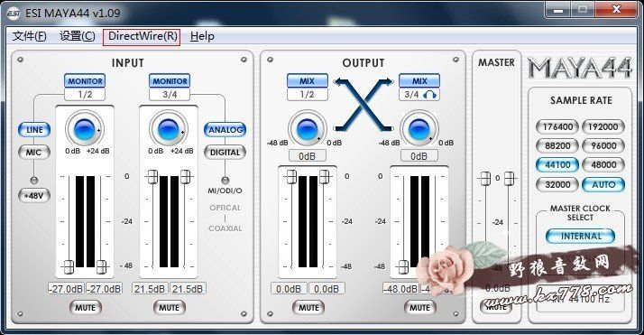Click the MAYA44 logo
644x335 pixels.
click(x=580, y=68)
